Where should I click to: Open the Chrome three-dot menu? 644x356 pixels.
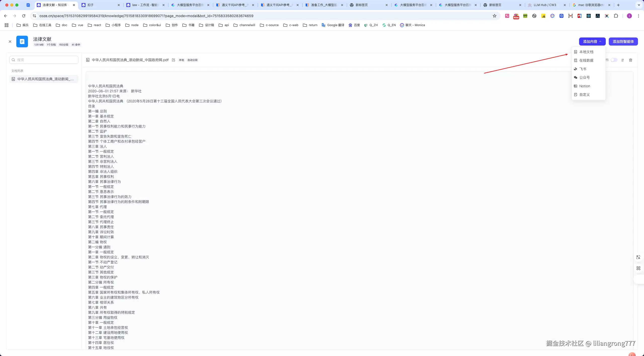(x=638, y=16)
